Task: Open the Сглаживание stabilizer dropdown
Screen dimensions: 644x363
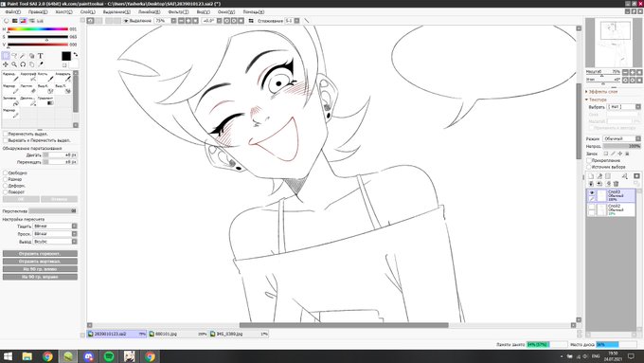Action: (297, 21)
